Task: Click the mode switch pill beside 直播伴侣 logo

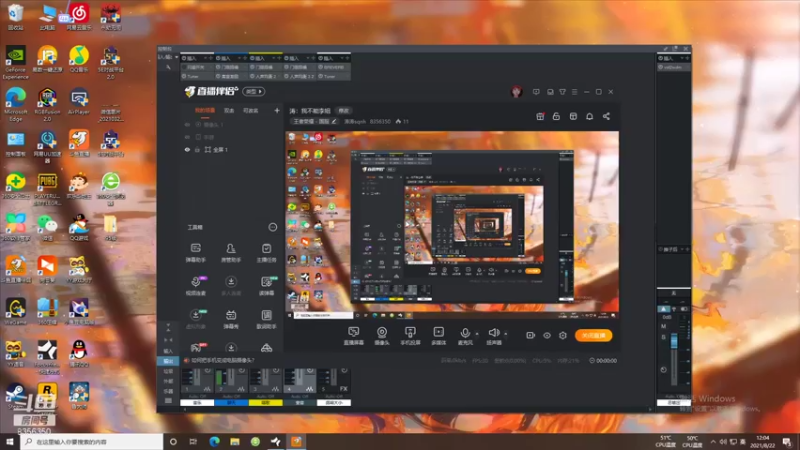Action: click(x=254, y=92)
